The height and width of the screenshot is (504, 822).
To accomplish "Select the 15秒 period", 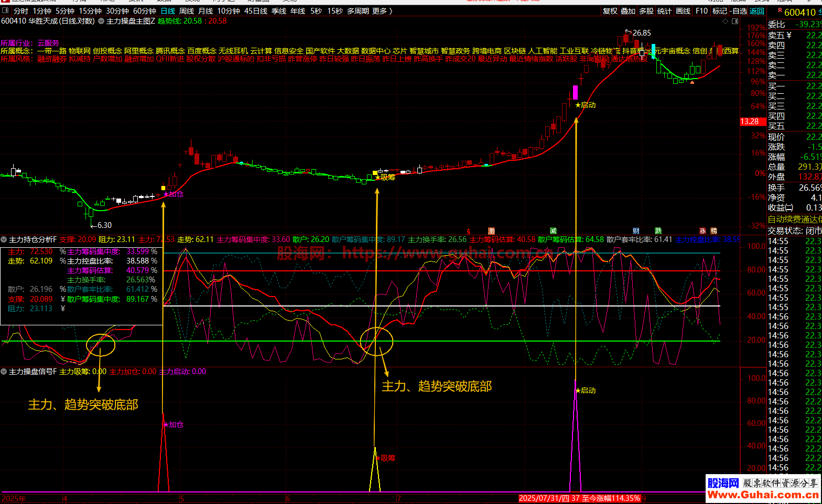I will [x=335, y=10].
